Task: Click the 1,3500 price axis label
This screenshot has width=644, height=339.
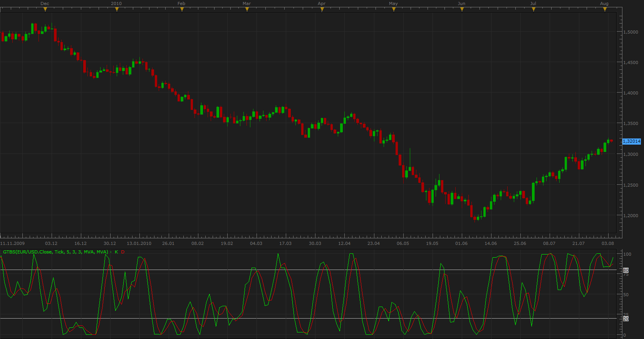Action: coord(631,124)
